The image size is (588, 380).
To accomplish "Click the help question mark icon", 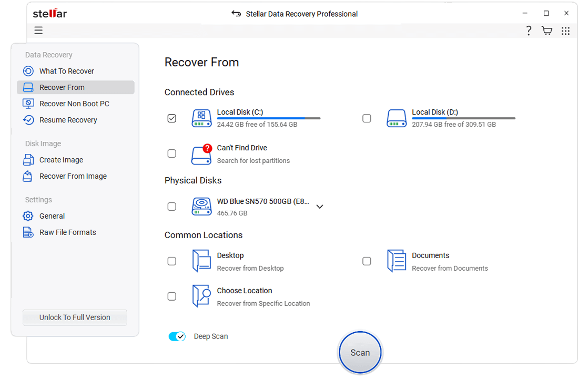I will pyautogui.click(x=529, y=30).
